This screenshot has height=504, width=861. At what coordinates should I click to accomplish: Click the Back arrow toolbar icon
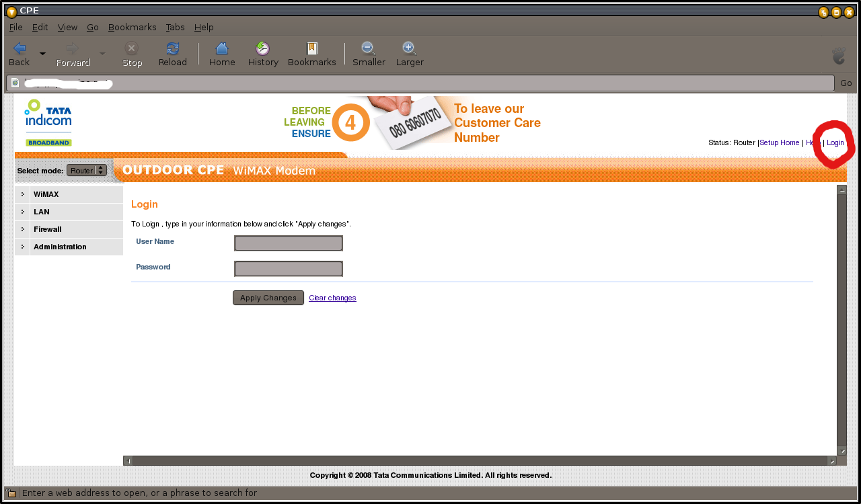pos(20,48)
